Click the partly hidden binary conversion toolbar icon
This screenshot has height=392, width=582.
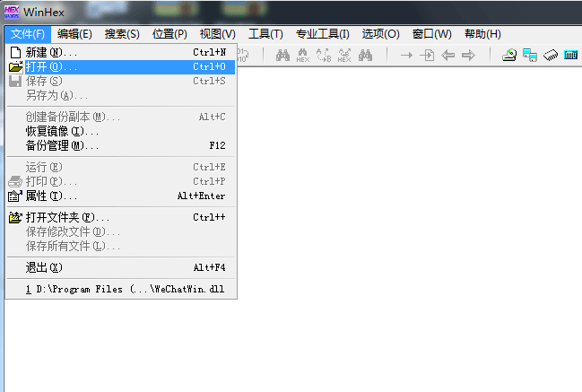243,56
